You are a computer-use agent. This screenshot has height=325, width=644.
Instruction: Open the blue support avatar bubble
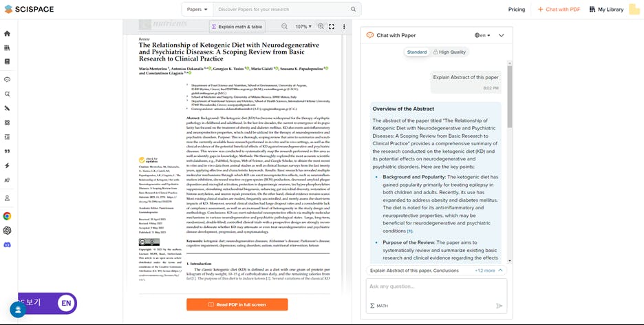pyautogui.click(x=18, y=309)
